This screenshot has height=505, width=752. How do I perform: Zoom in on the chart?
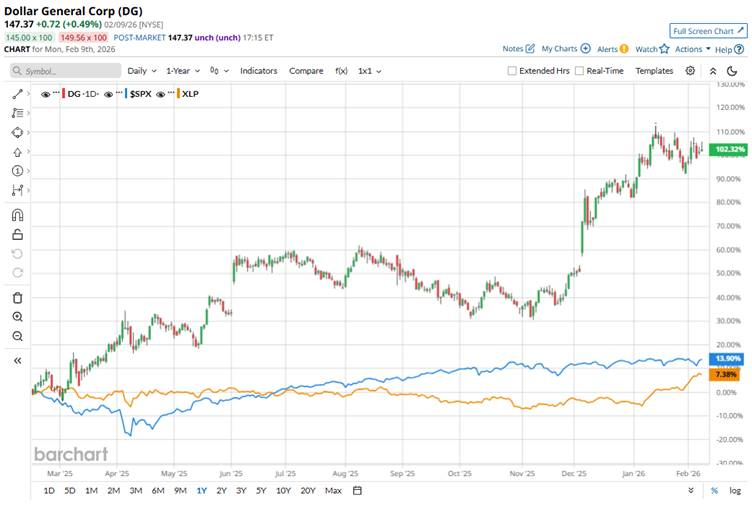coord(17,316)
